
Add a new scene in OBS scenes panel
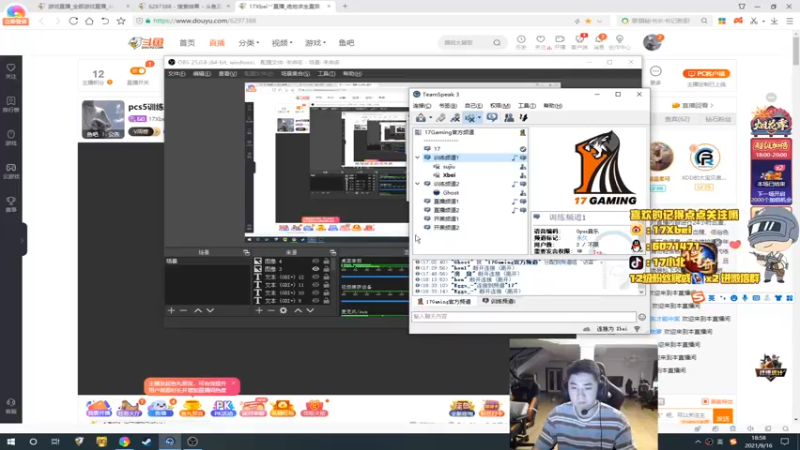171,310
